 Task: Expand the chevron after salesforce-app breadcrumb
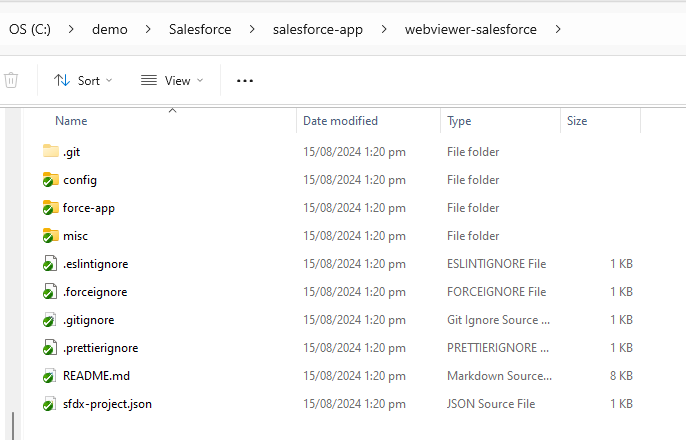point(384,29)
